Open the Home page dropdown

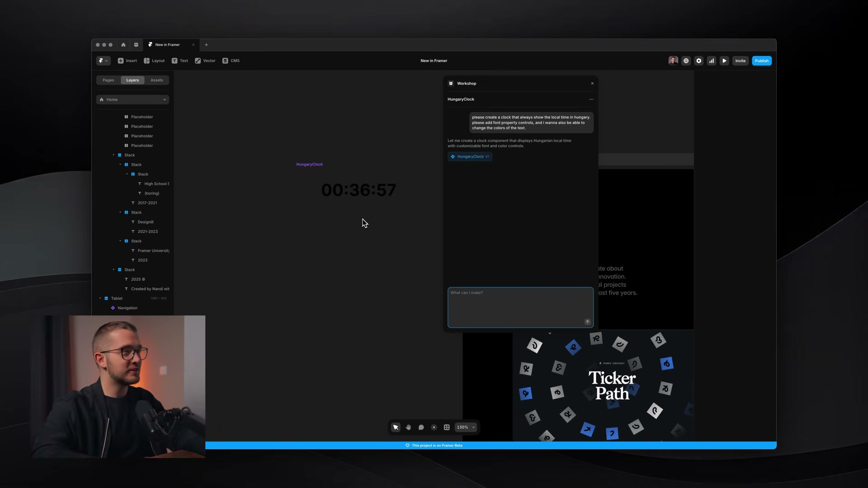click(x=133, y=99)
